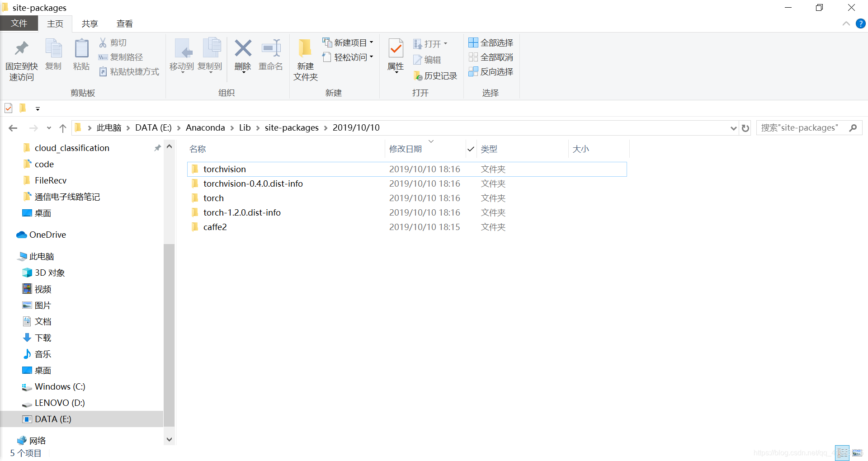This screenshot has height=461, width=868.
Task: Click the Up one level arrow
Action: coord(63,128)
